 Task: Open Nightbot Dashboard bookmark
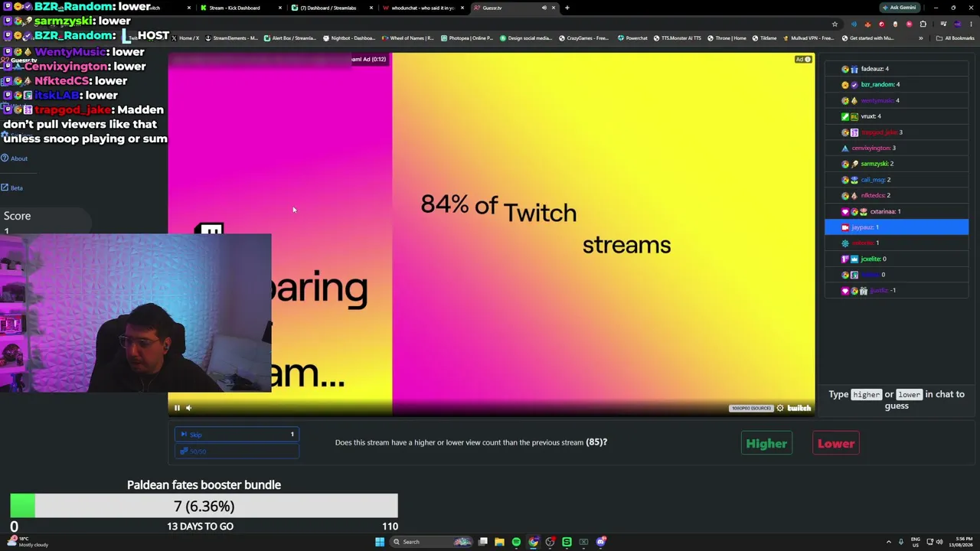[x=349, y=38]
